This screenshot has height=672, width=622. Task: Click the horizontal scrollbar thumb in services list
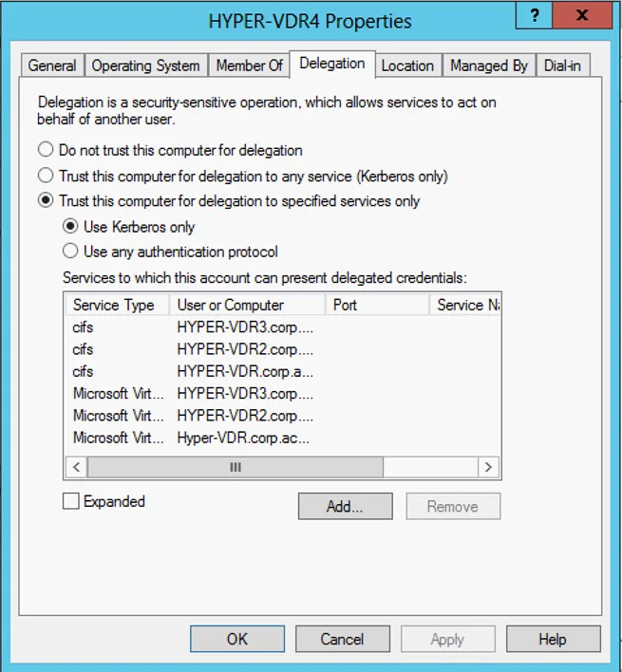pyautogui.click(x=236, y=467)
